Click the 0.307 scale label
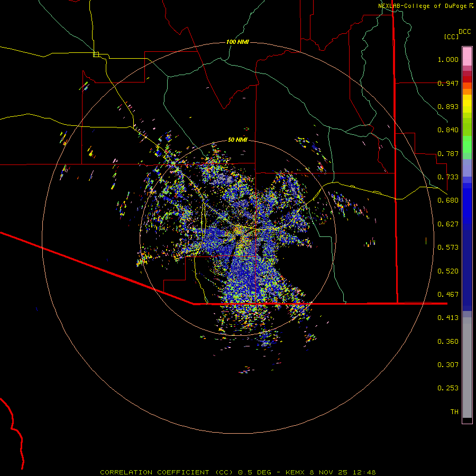 click(448, 365)
